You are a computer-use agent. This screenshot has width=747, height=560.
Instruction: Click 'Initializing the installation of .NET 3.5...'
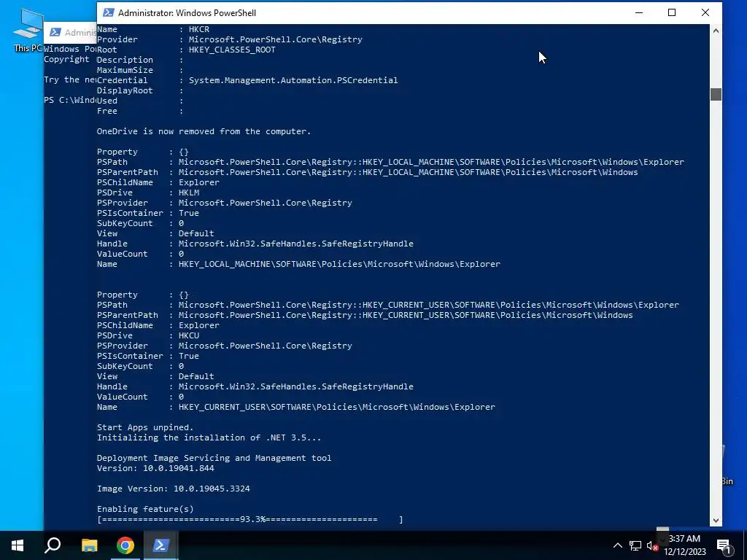(x=209, y=437)
